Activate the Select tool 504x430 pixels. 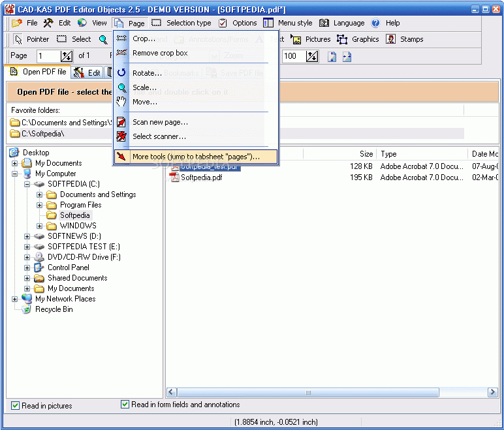click(74, 39)
